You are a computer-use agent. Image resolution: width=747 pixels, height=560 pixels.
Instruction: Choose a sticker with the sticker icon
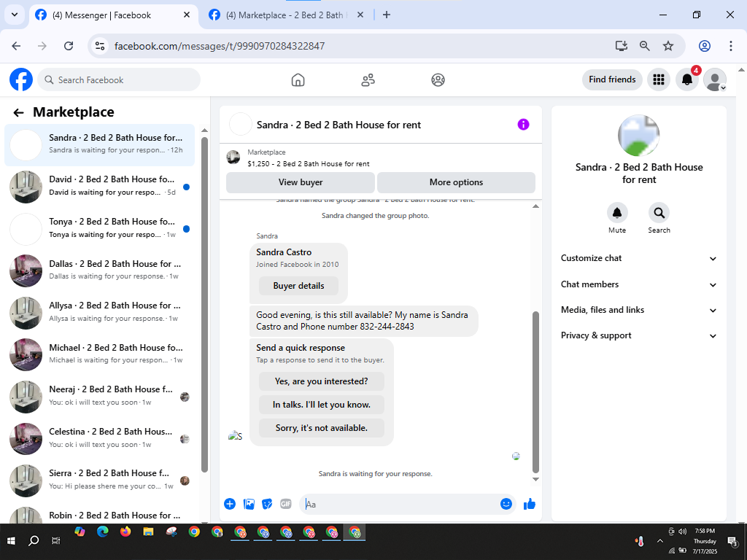click(267, 504)
